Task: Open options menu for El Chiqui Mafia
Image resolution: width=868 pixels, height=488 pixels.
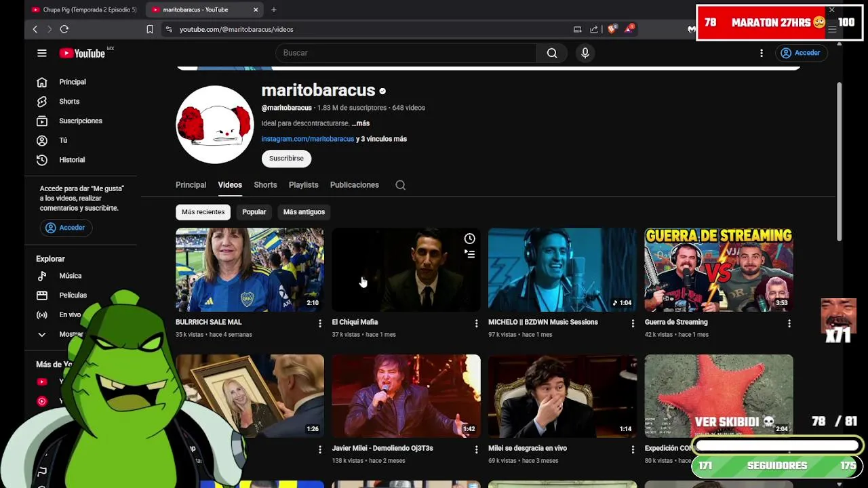Action: pyautogui.click(x=476, y=324)
